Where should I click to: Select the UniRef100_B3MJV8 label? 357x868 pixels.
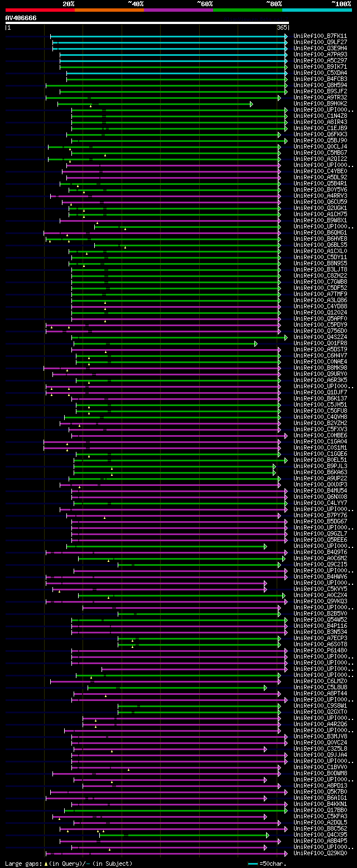(320, 736)
